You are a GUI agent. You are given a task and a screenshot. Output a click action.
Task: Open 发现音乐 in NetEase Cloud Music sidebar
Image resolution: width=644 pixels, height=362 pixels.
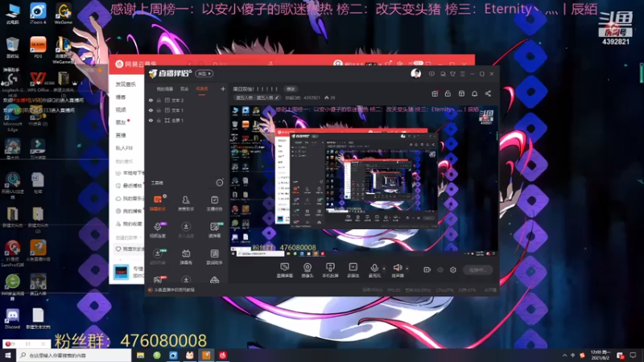126,84
